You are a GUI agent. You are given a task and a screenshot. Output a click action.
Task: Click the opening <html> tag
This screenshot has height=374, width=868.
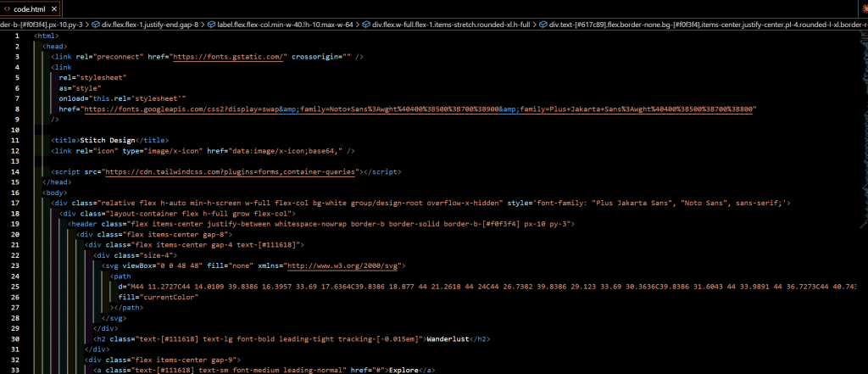click(47, 36)
